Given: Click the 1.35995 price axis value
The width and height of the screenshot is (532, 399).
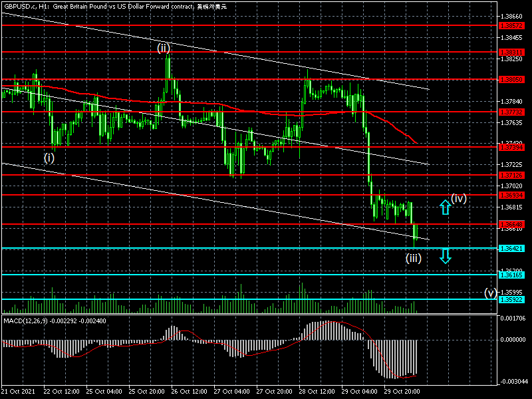Looking at the screenshot, I should click(511, 293).
